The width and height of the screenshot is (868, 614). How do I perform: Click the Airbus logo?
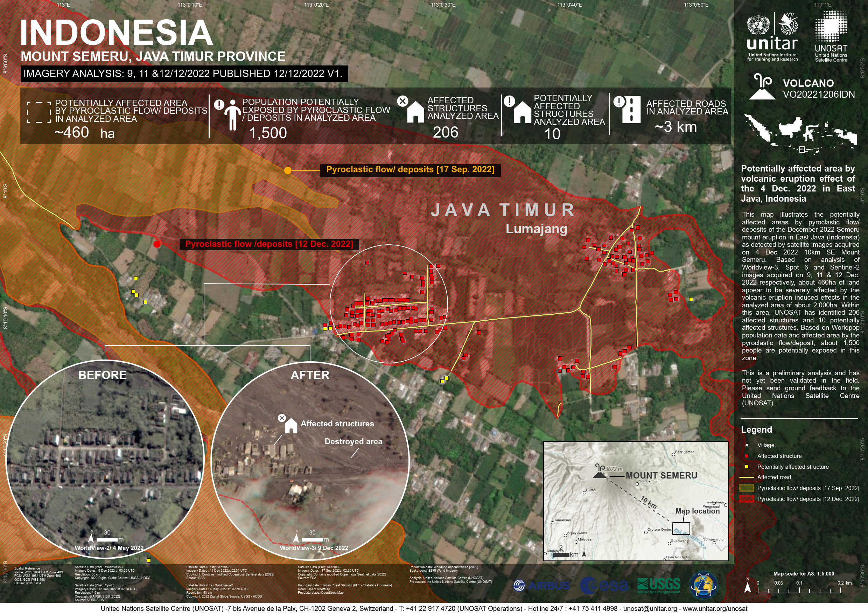tap(541, 586)
